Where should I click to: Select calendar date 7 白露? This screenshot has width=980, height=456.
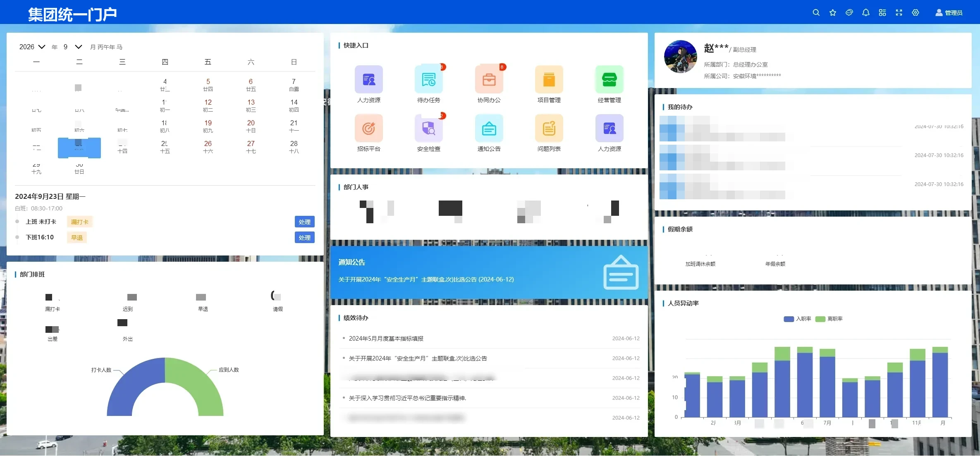294,85
